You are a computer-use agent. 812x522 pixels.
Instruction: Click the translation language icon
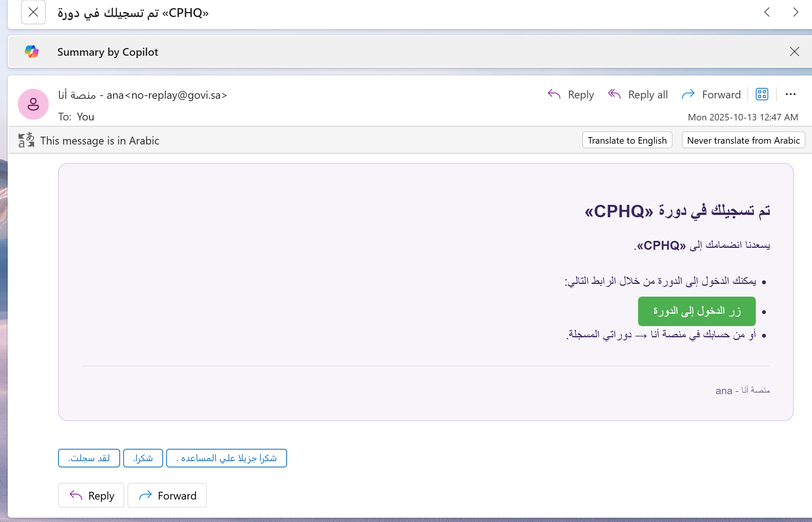pos(26,140)
